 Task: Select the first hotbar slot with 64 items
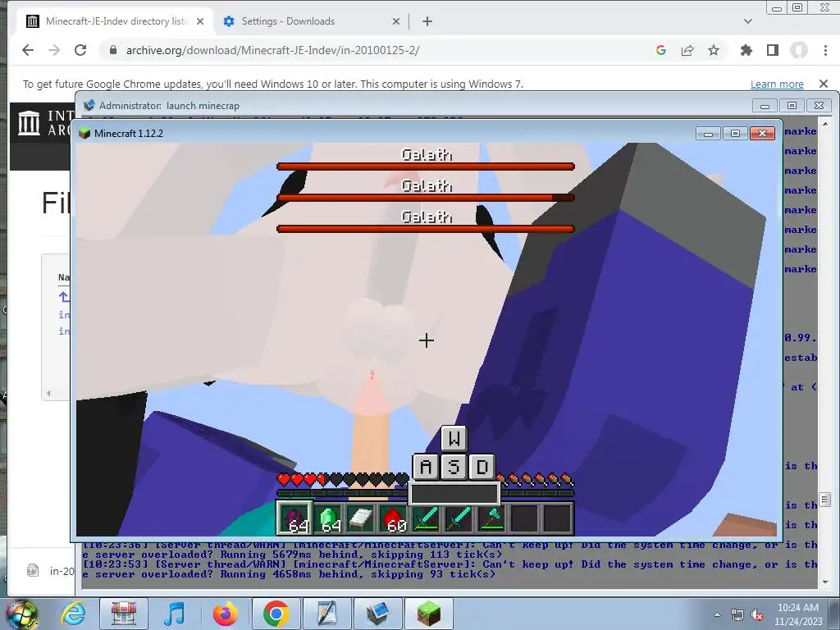(294, 518)
